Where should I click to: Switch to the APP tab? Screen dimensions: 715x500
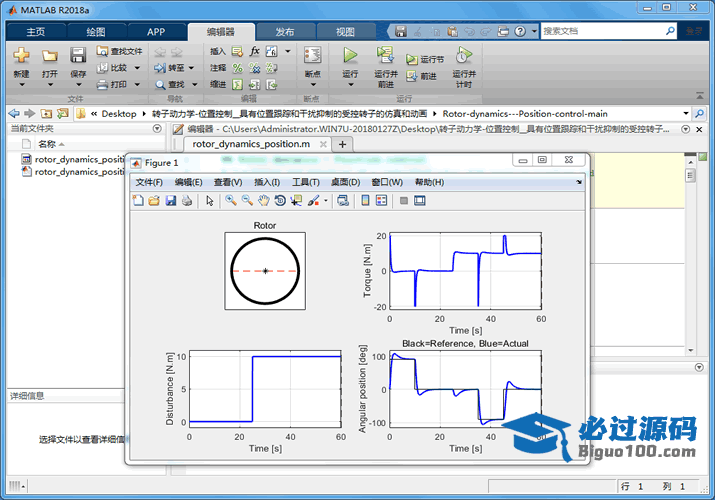[156, 32]
